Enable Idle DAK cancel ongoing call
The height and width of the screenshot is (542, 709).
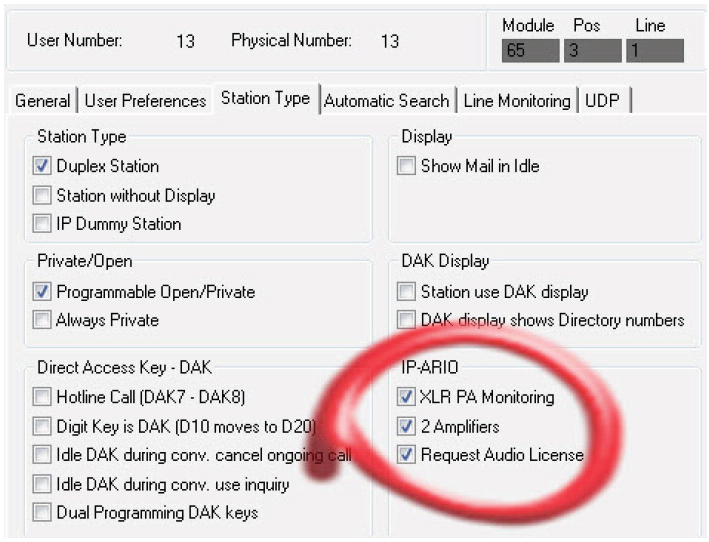point(42,454)
